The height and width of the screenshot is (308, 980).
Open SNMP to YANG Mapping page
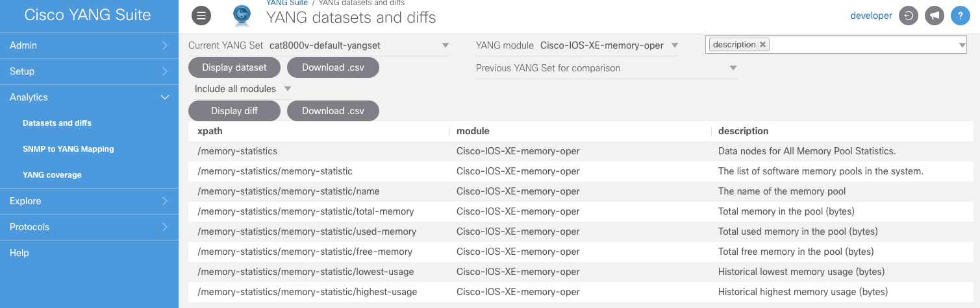click(x=68, y=149)
